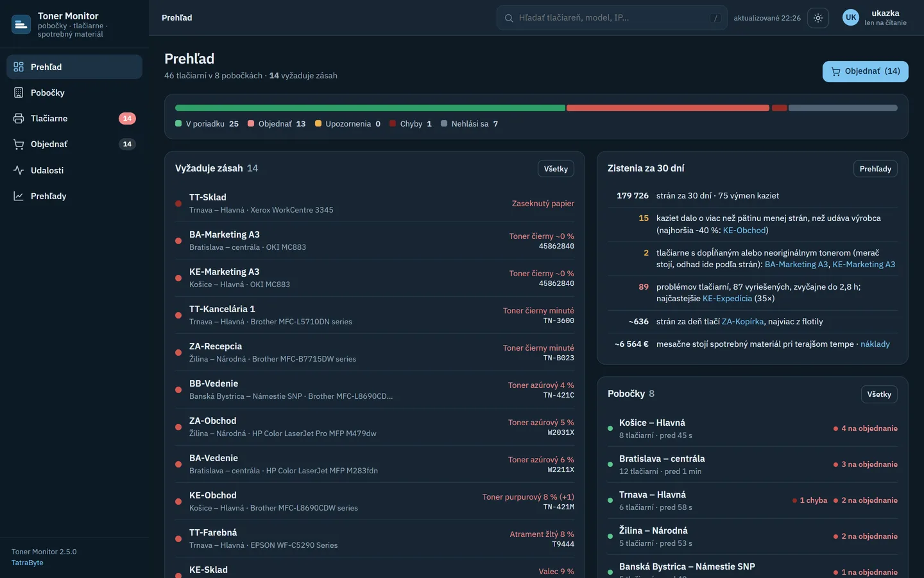
Task: Click the green segment of status bar
Action: point(370,108)
